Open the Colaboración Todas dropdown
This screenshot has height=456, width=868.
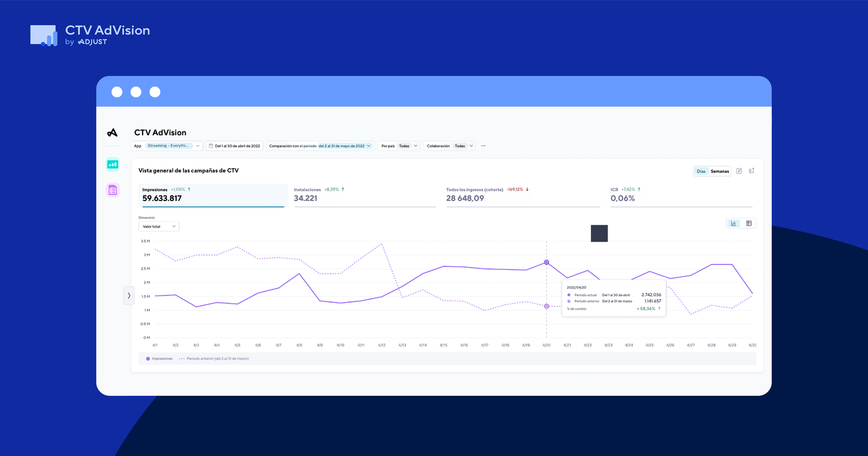[x=449, y=146]
